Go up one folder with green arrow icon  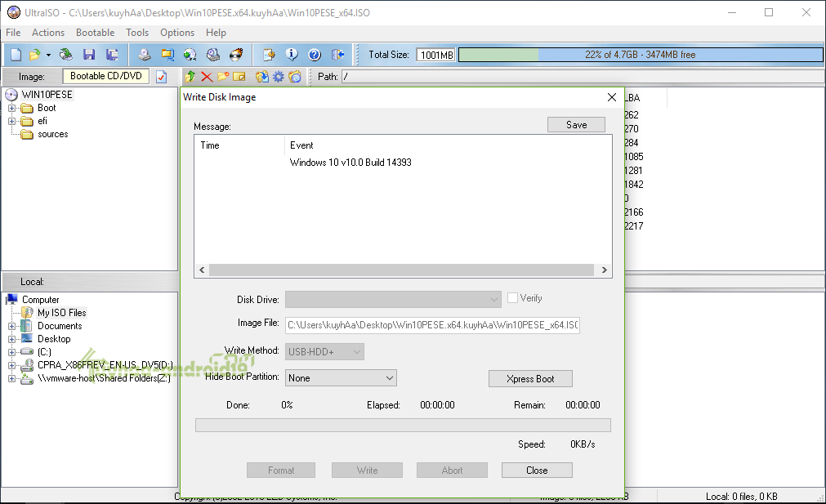tap(190, 77)
